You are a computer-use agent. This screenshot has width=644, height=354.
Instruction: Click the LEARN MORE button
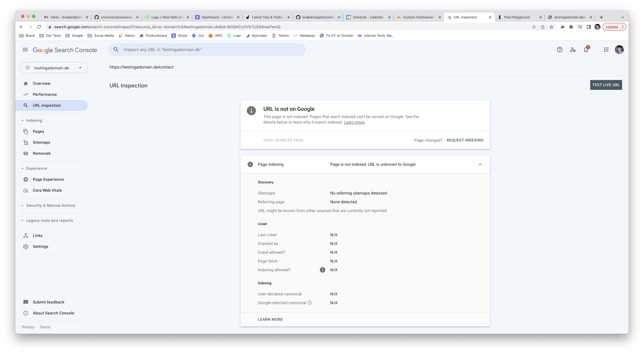tap(270, 319)
